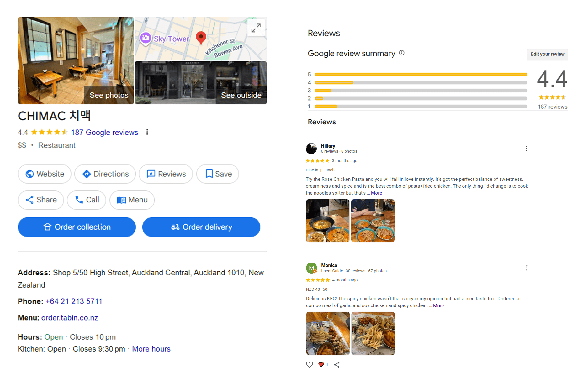The width and height of the screenshot is (588, 391).
Task: Open See outside street view thumbnail
Action: click(x=201, y=83)
